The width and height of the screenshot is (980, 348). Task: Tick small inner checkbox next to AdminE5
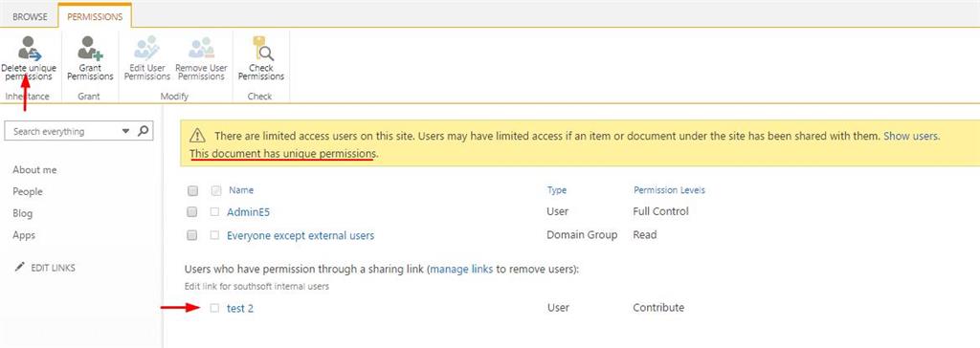pos(215,212)
